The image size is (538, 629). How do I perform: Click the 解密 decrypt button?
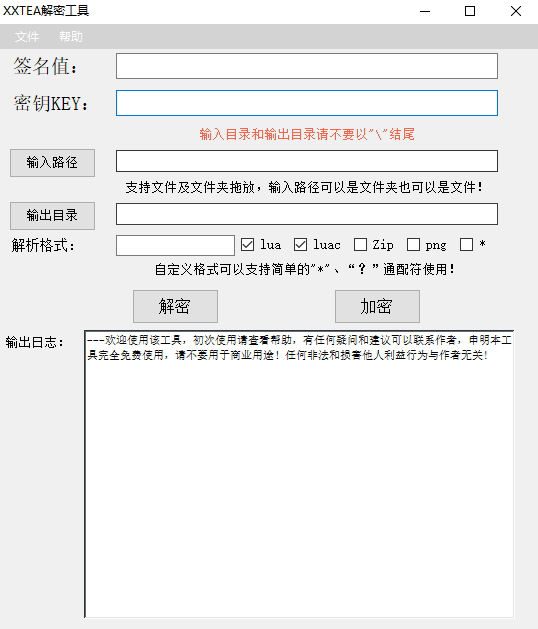click(x=175, y=306)
